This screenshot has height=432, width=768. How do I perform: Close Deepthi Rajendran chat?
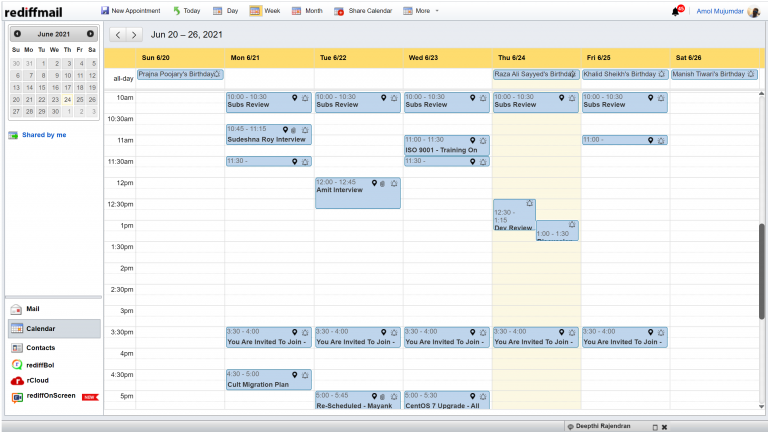pos(664,427)
